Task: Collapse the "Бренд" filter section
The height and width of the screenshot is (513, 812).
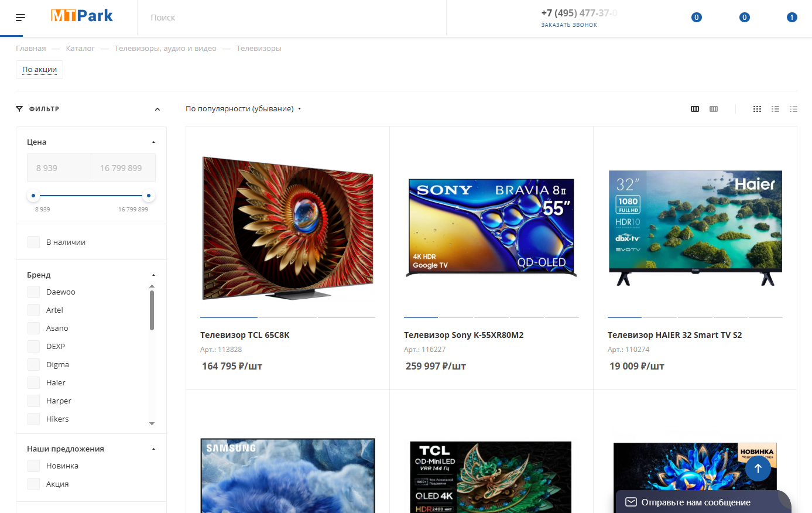Action: click(x=153, y=275)
